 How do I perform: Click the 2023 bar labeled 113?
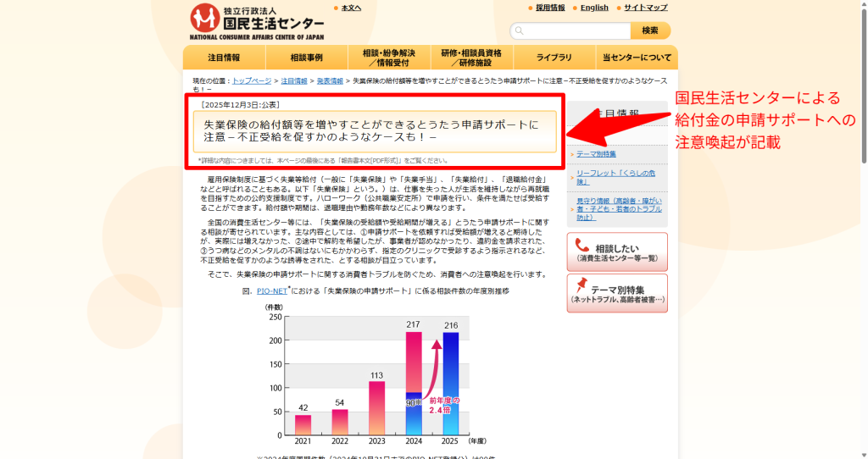point(377,408)
